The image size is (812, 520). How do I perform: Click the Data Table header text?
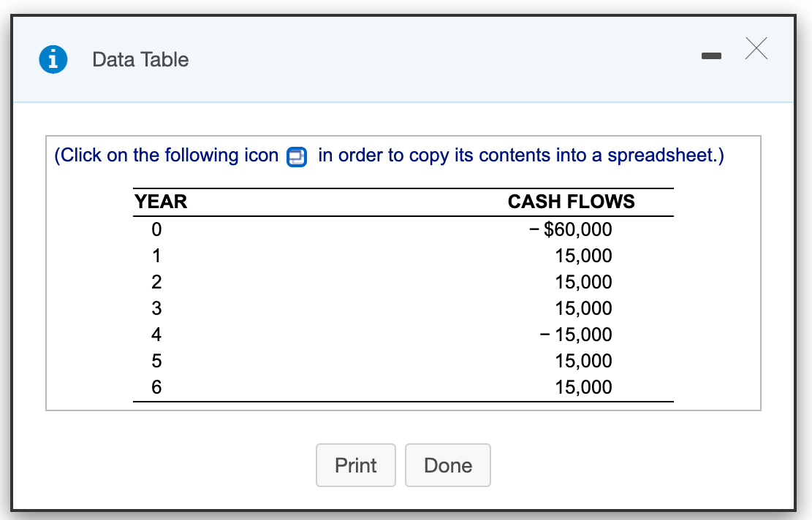(x=140, y=60)
